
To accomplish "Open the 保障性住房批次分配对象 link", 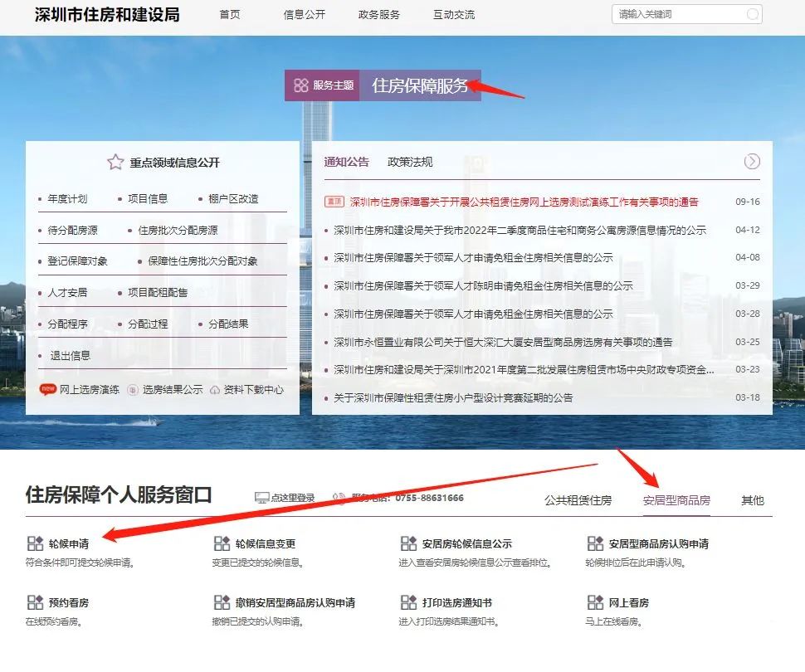I will 202,261.
